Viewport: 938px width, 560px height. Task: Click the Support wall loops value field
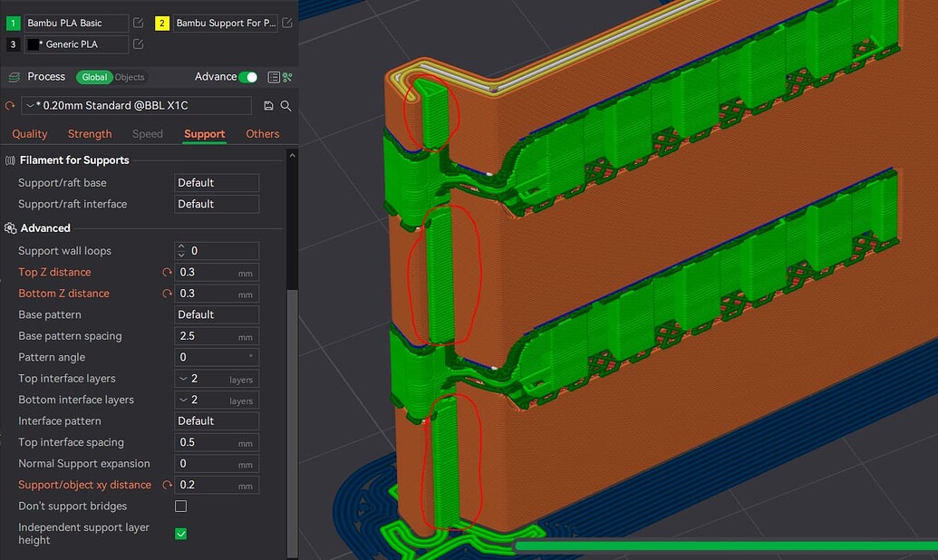(x=217, y=251)
